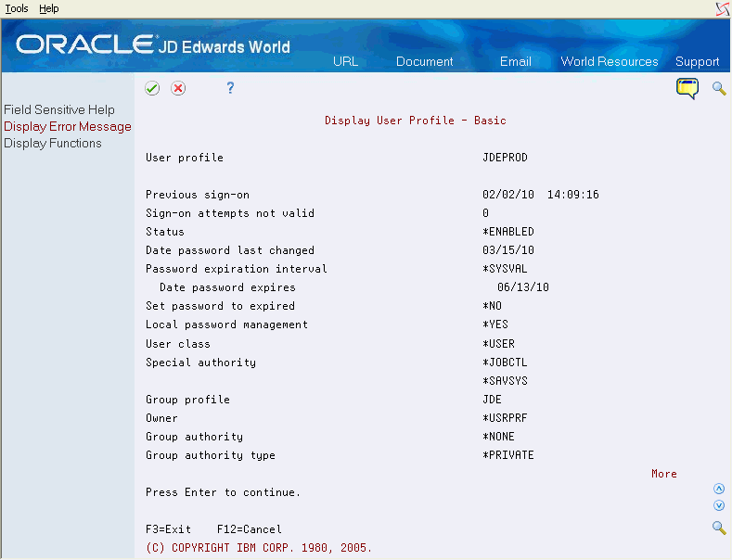Click the *USRPRF owner value

pos(505,417)
